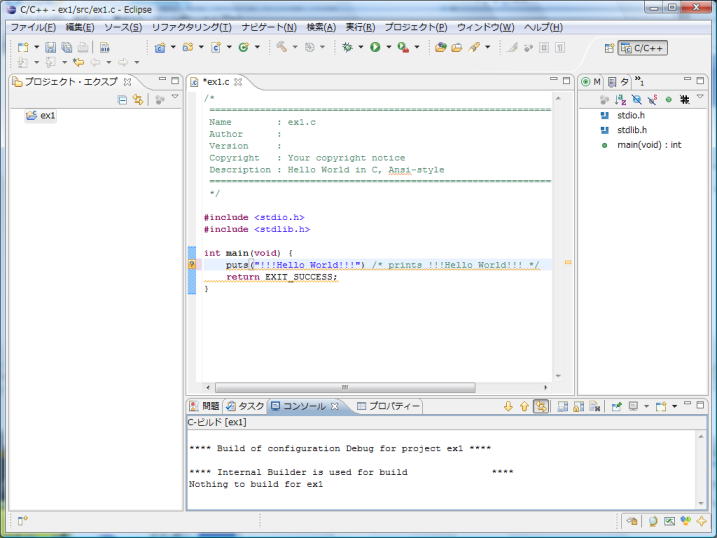Image resolution: width=717 pixels, height=538 pixels.
Task: Click the Save icon in the toolbar
Action: pos(50,47)
